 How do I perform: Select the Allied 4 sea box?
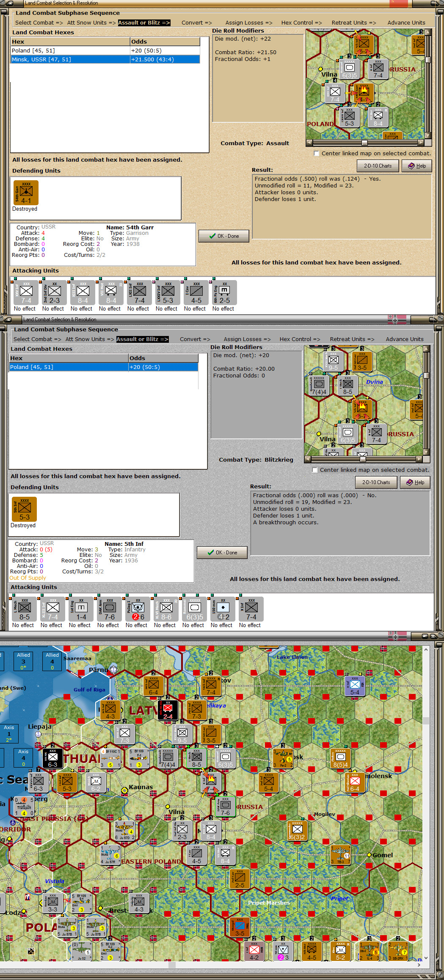coord(52,661)
